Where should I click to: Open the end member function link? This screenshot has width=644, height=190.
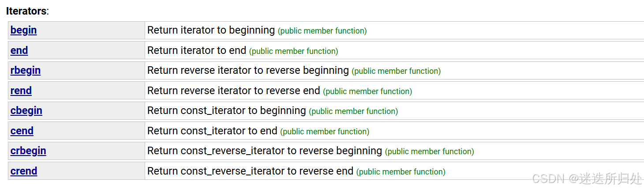click(19, 51)
